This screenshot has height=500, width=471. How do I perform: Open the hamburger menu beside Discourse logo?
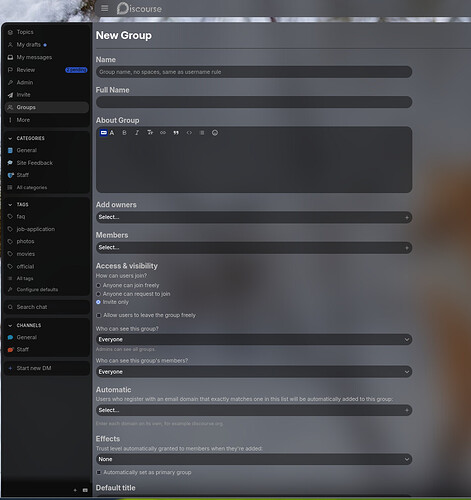105,8
